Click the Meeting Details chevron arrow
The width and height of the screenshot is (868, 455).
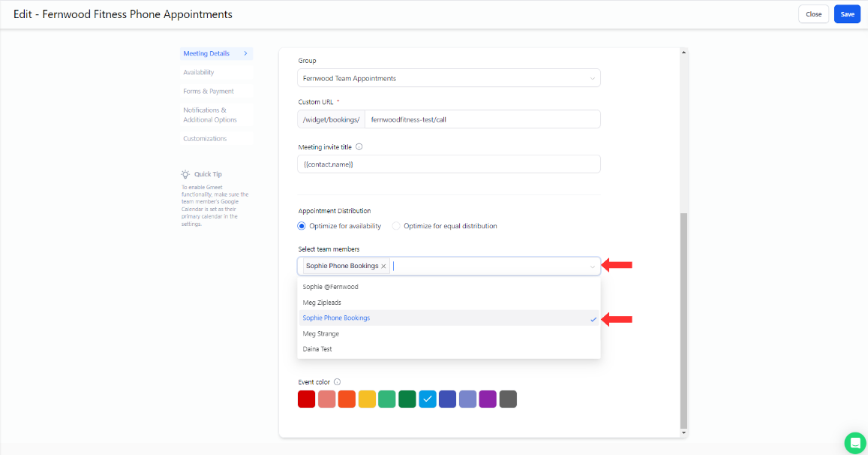pos(246,53)
